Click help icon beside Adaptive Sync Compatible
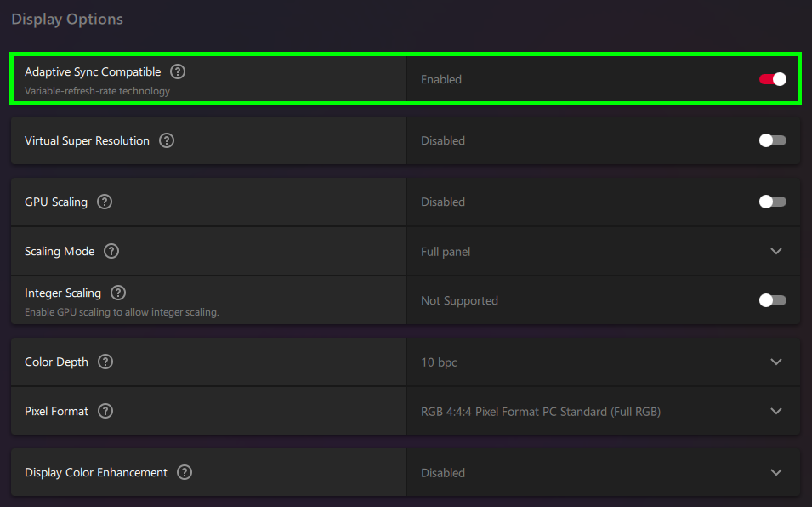This screenshot has height=507, width=812. coord(177,72)
